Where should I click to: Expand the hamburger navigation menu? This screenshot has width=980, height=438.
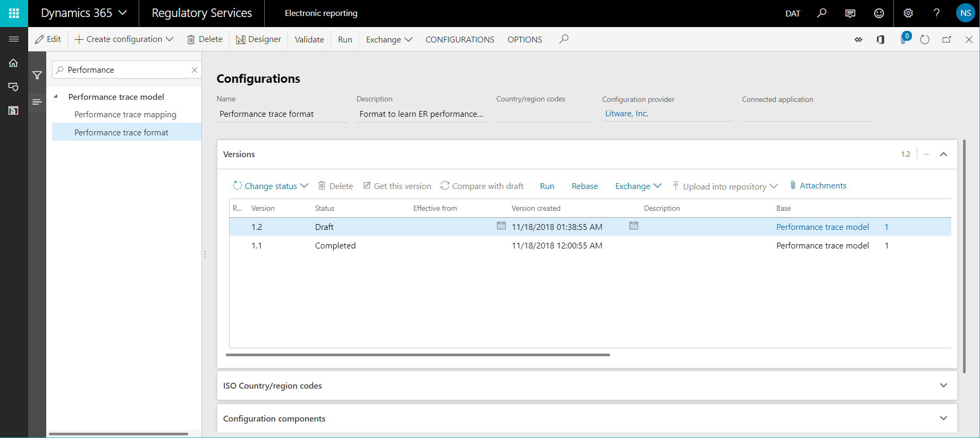click(14, 39)
